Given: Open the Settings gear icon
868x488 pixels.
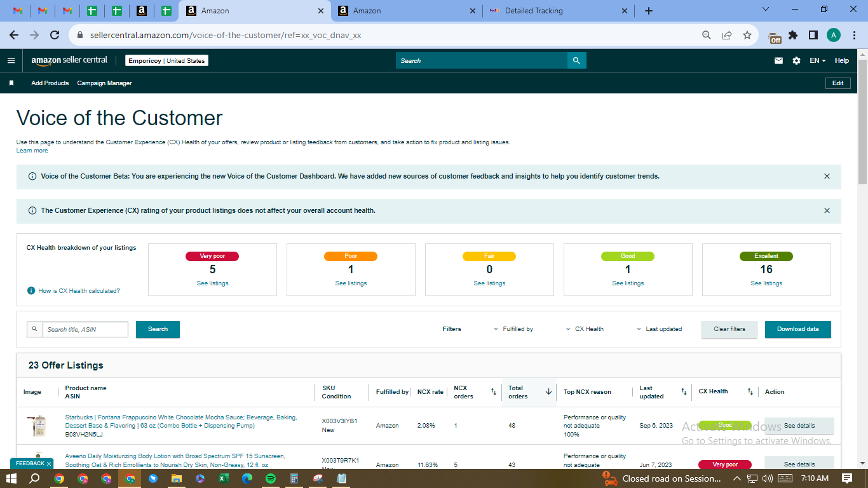Looking at the screenshot, I should pyautogui.click(x=796, y=61).
